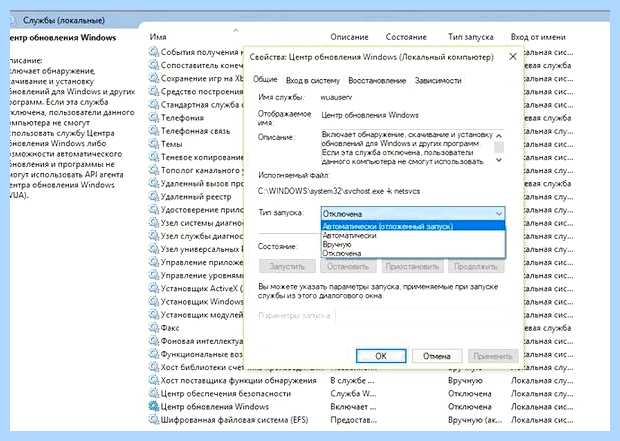Select Центр обеспечения безопасности service name
Screen dimensions: 620x441
[225, 394]
